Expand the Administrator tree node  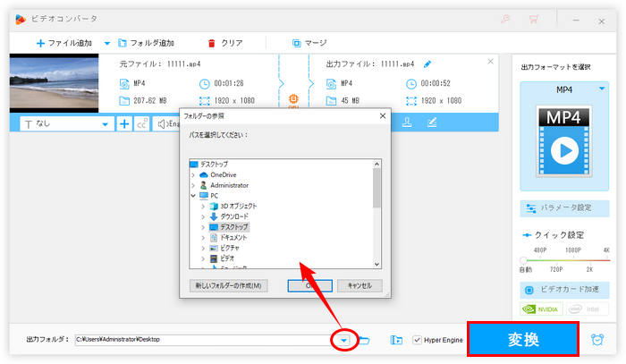pos(193,186)
